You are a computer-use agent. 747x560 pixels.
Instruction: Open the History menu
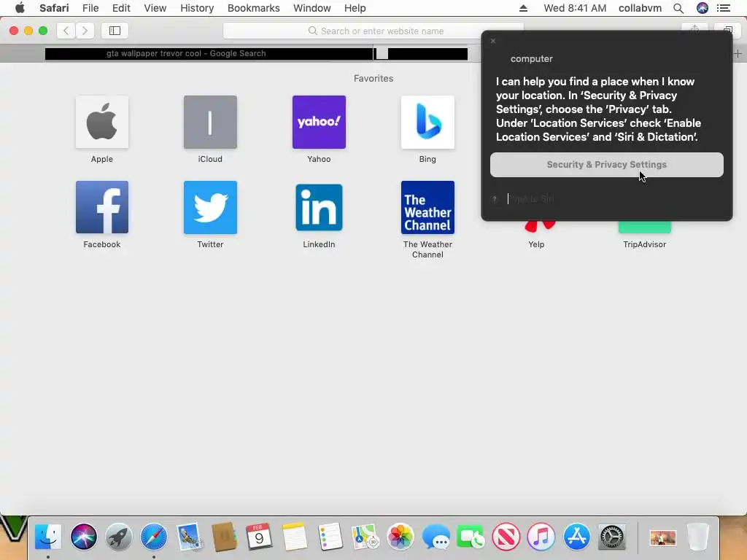coord(197,8)
